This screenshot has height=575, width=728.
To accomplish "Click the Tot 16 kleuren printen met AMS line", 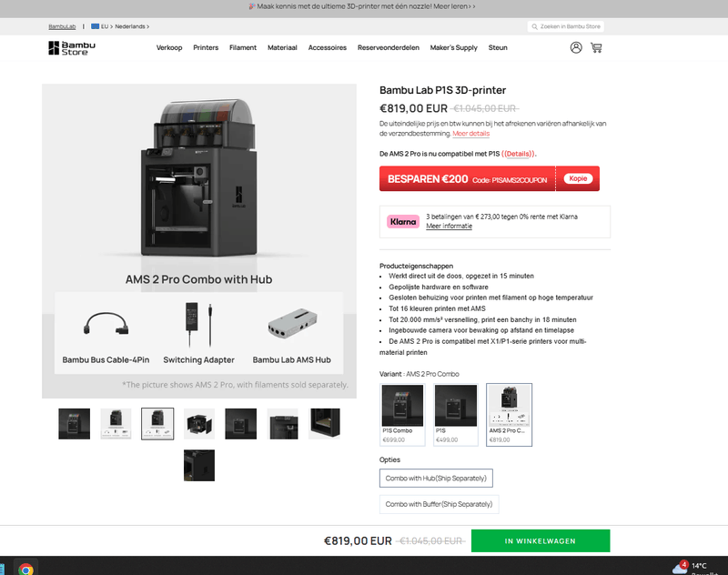I will click(437, 308).
